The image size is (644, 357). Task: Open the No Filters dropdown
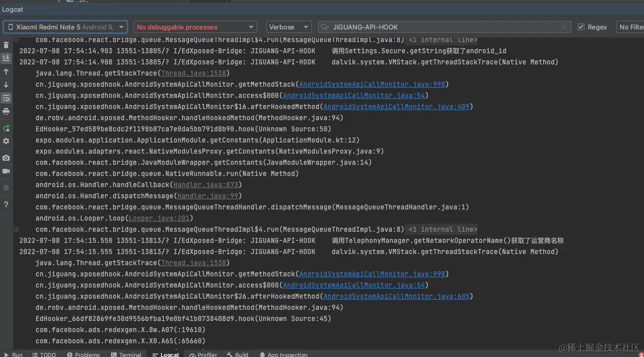[x=630, y=27]
